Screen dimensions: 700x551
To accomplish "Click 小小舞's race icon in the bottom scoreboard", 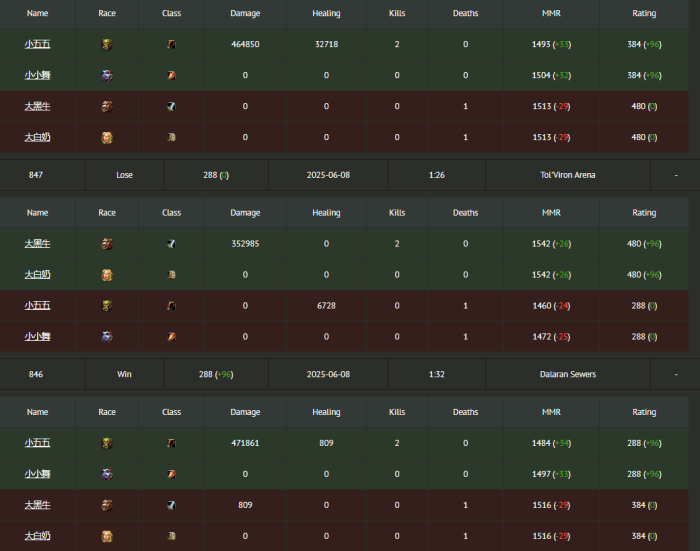I will [x=107, y=474].
